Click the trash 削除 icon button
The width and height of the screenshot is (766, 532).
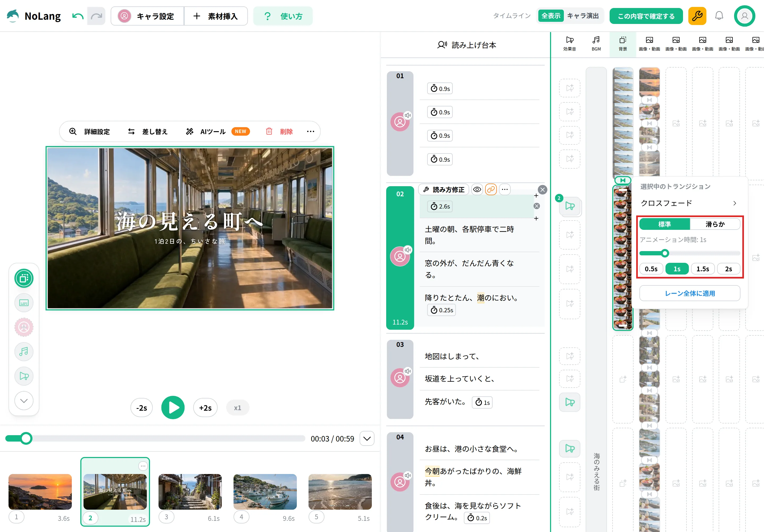(x=279, y=131)
